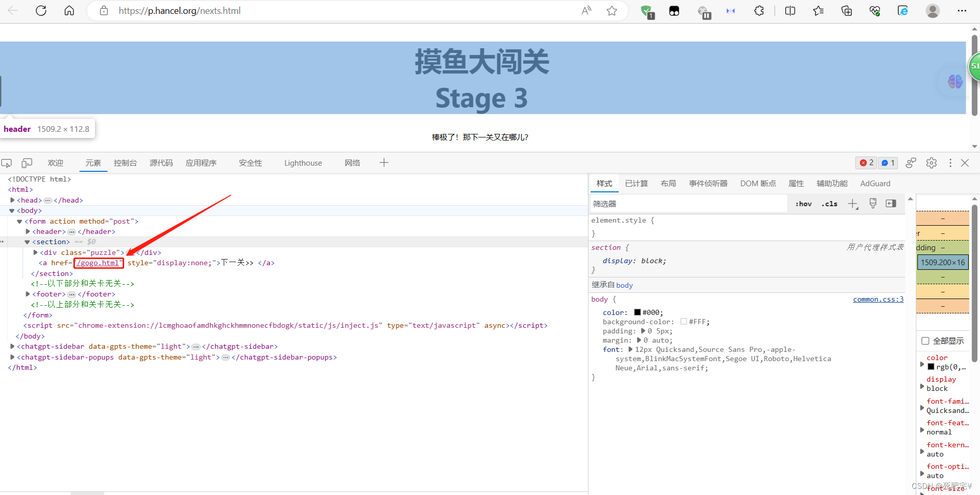Activate the inspect element picker tool
The image size is (980, 495).
7,163
